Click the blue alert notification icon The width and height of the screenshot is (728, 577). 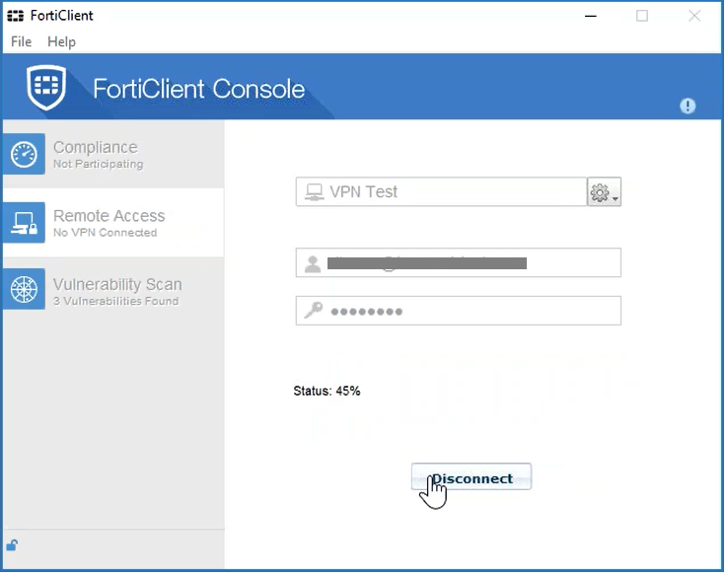coord(688,107)
